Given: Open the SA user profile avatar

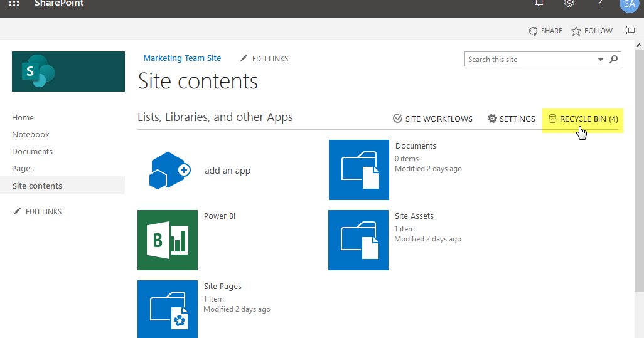Looking at the screenshot, I should point(628,4).
